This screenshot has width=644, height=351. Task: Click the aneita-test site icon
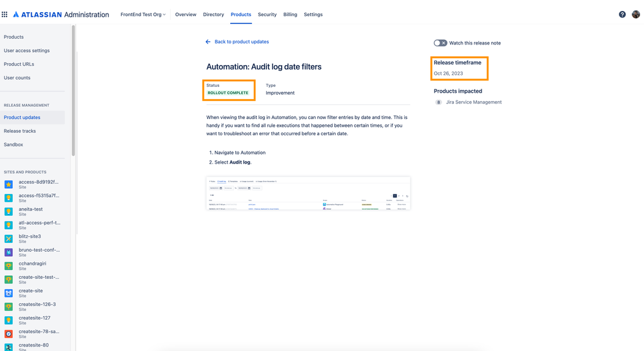point(8,211)
